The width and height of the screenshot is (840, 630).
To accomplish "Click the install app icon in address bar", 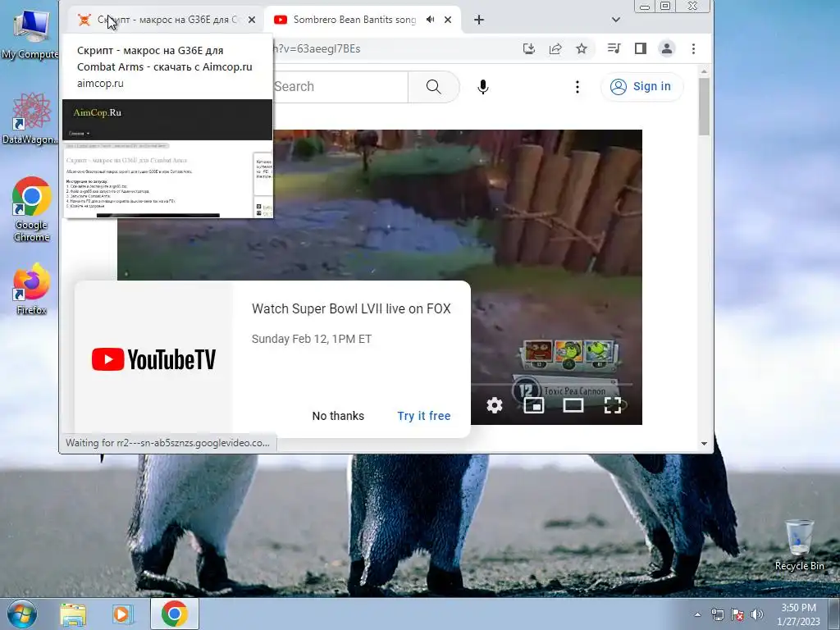I will click(529, 48).
